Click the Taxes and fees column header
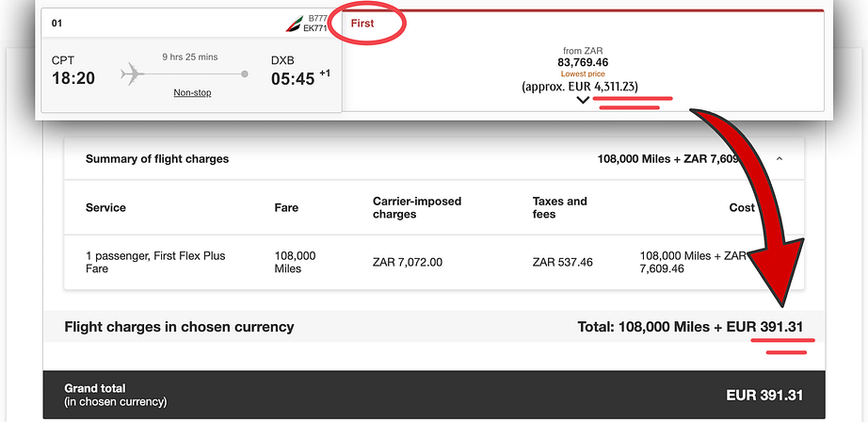Screen dimensions: 868x422 [559, 207]
